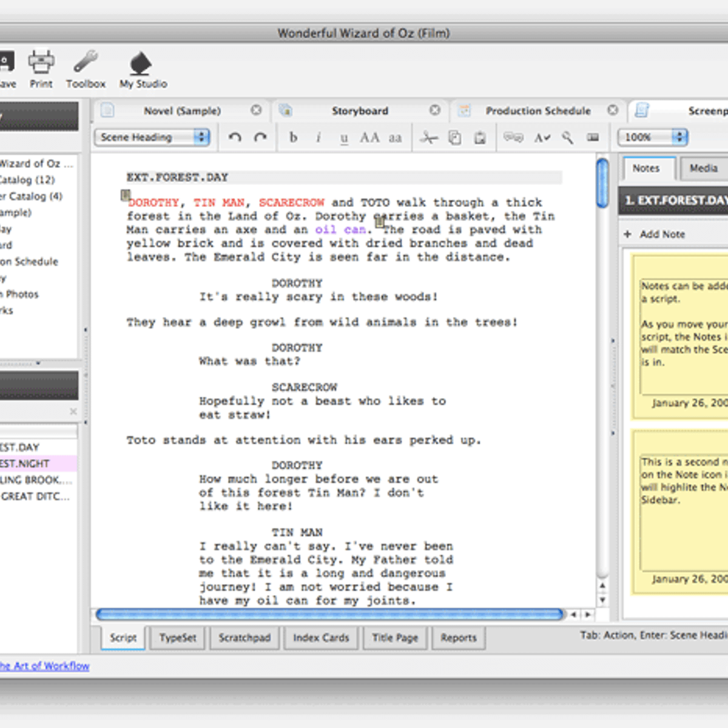Close the Novel (Sample) tab
Viewport: 728px width, 728px height.
[x=257, y=110]
